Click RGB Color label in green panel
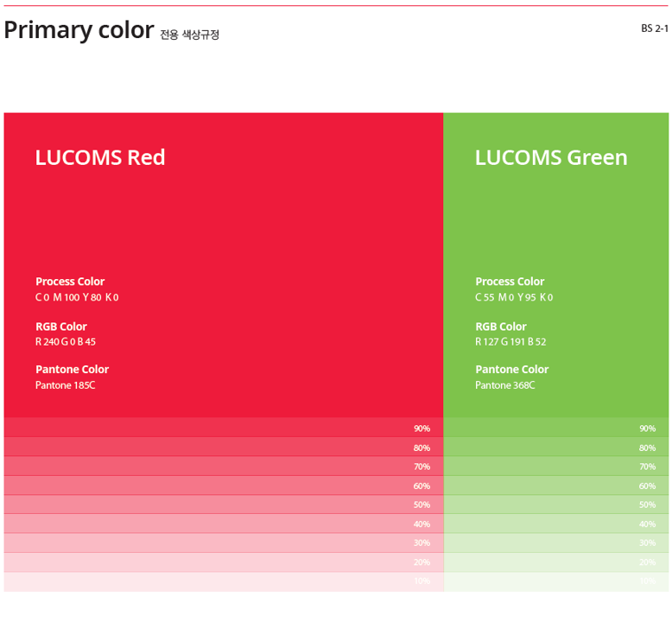This screenshot has height=622, width=672. (x=501, y=327)
